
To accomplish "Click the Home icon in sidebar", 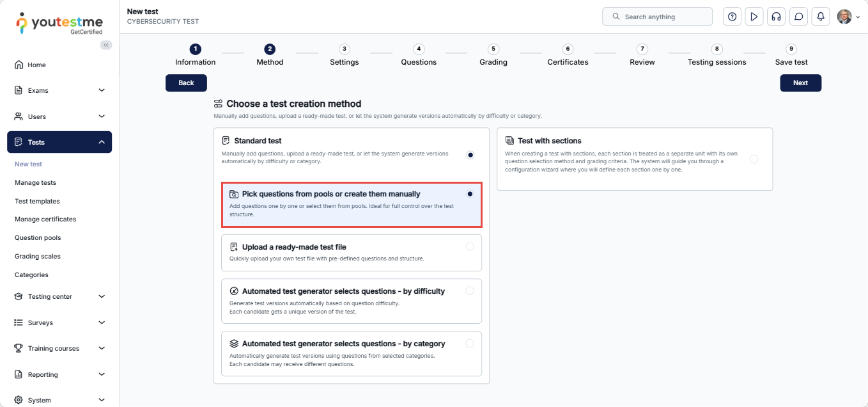I will [x=19, y=65].
